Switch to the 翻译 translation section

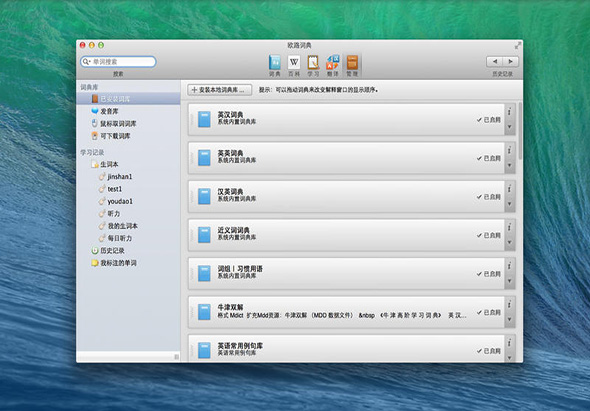332,65
